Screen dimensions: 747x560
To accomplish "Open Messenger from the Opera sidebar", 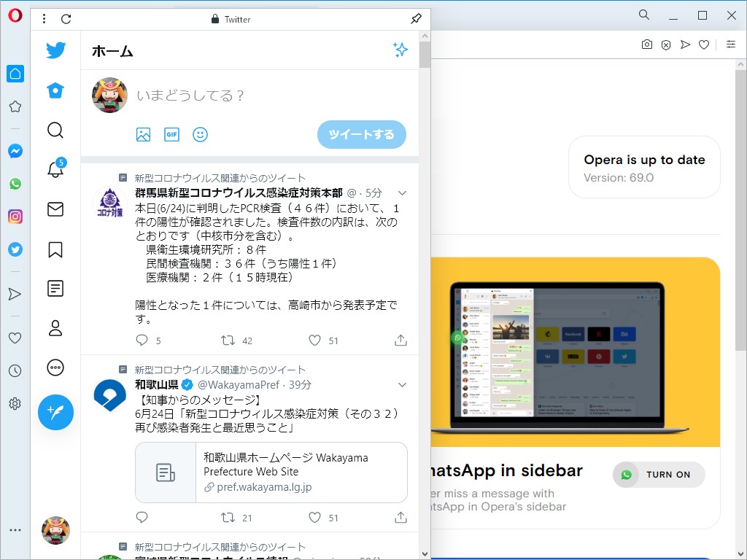I will tap(15, 151).
